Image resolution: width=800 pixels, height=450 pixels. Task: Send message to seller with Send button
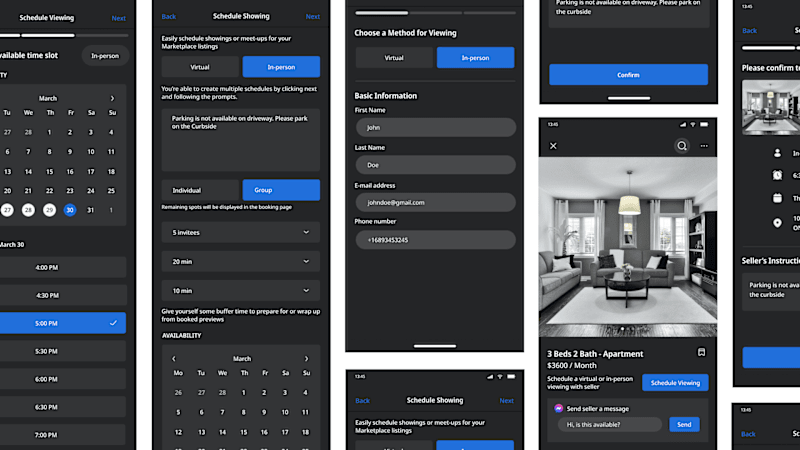684,424
